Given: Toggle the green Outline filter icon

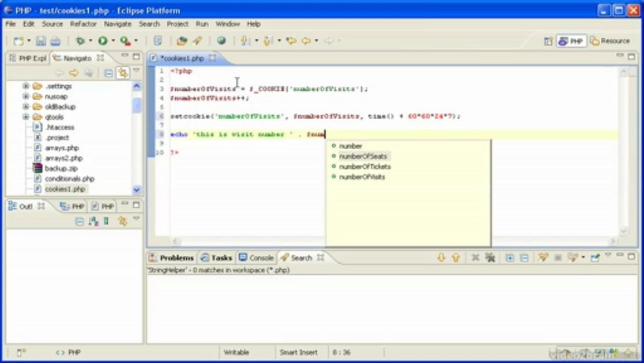Looking at the screenshot, I should point(106,221).
